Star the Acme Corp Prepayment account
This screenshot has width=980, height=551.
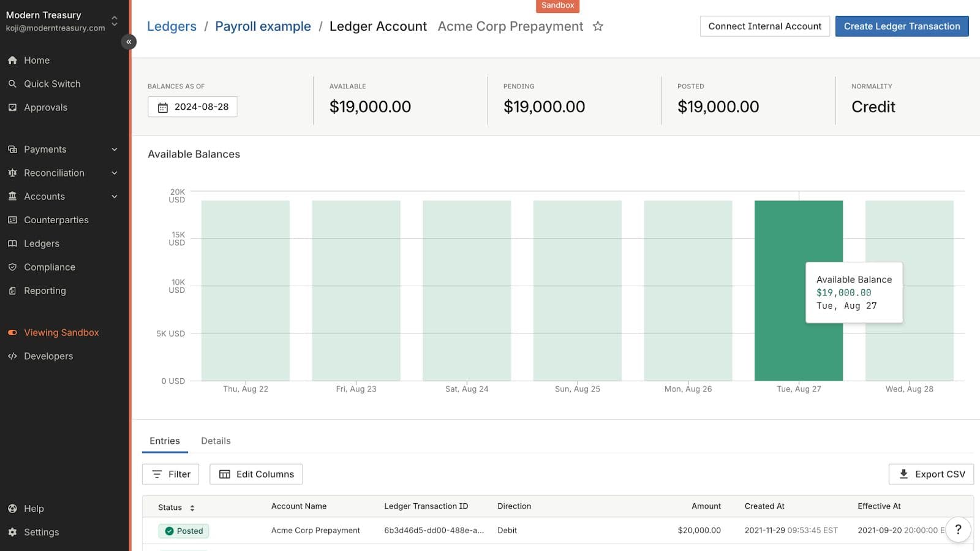click(x=598, y=26)
